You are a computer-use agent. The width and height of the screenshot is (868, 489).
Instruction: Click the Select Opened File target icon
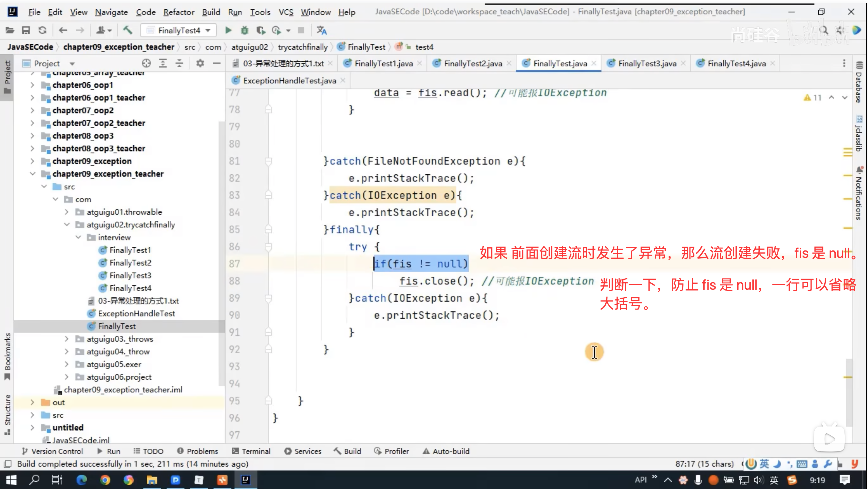[x=146, y=63]
